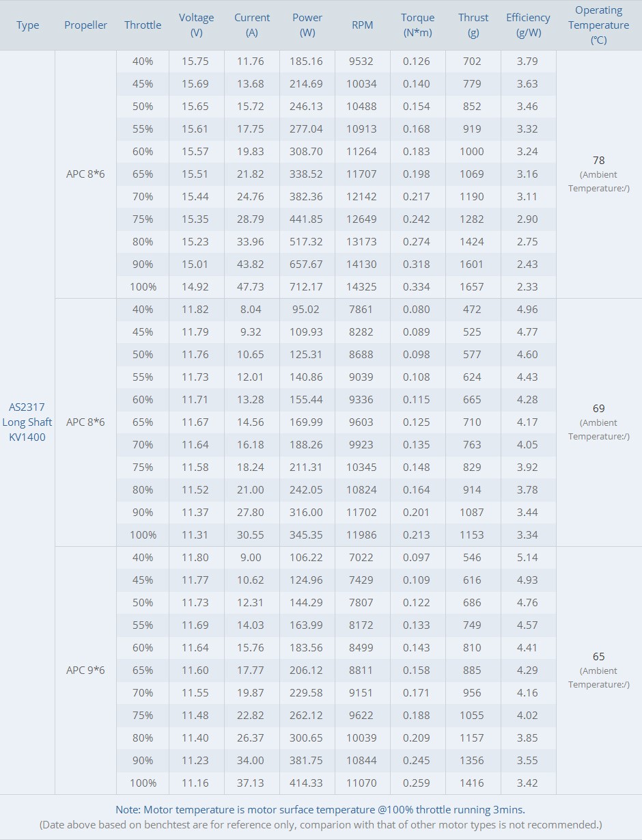
Task: Click the Torque (N*m) column header
Action: 417,25
